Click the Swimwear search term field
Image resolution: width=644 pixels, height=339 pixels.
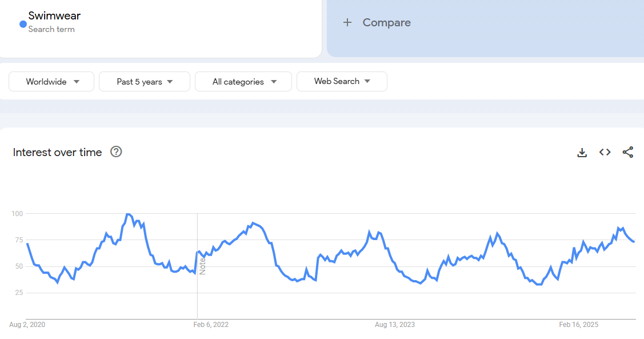54,16
